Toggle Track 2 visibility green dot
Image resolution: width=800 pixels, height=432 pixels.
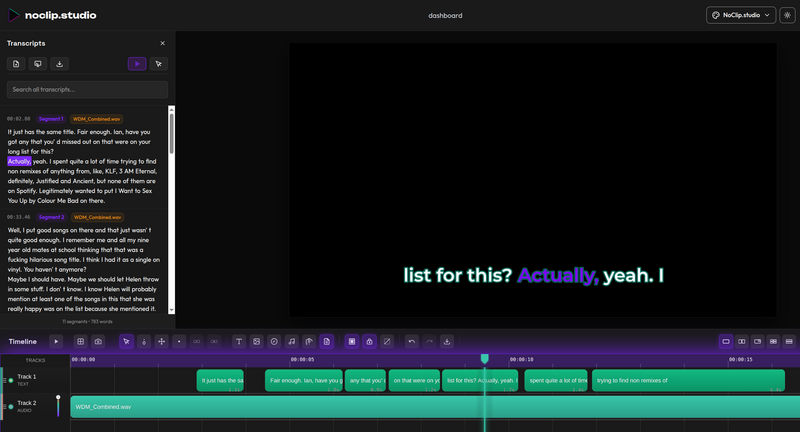pos(11,406)
